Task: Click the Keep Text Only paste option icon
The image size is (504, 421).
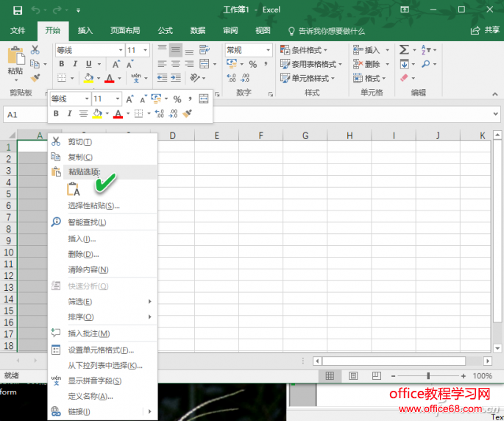Action: coord(74,189)
